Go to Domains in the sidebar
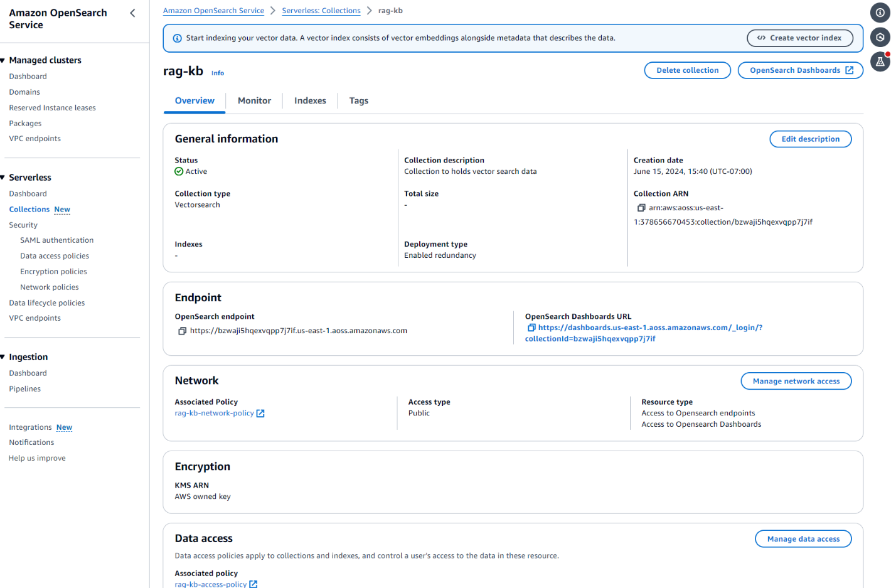Screen dimensions: 896x588 (24, 92)
